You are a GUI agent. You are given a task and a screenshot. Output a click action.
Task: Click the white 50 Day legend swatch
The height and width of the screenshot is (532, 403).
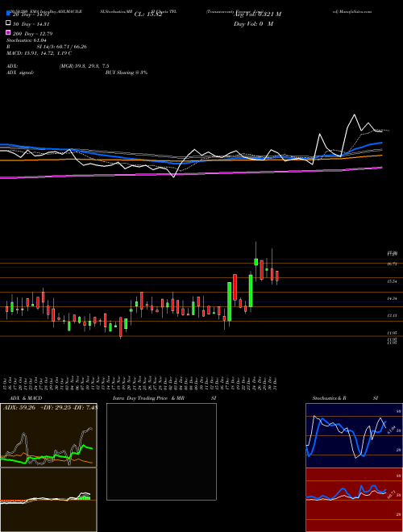click(8, 23)
